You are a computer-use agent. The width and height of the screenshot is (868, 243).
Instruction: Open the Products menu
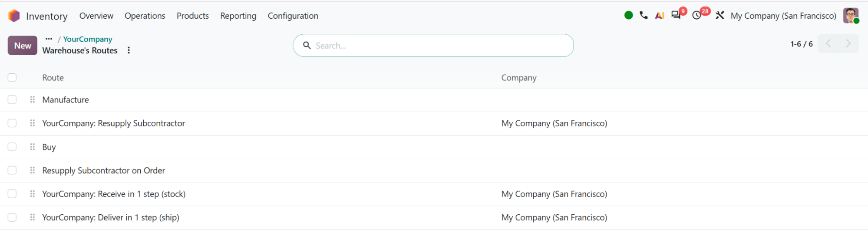coord(193,16)
